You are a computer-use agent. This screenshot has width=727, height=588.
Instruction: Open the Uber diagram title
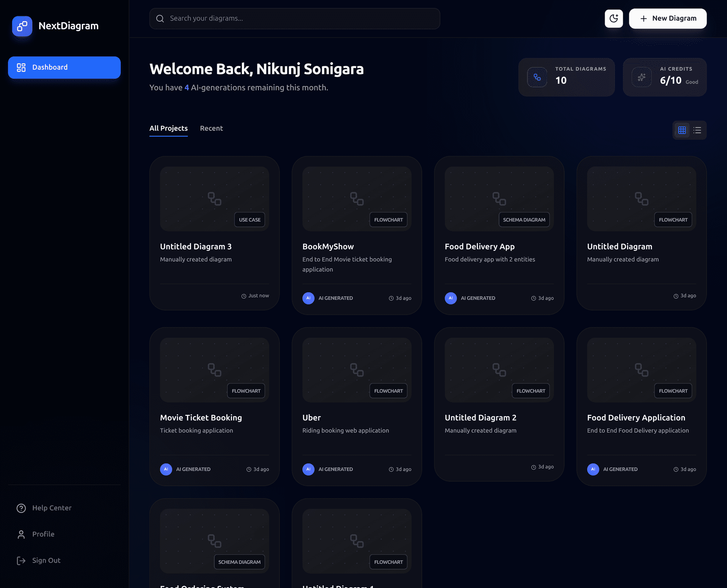[311, 418]
